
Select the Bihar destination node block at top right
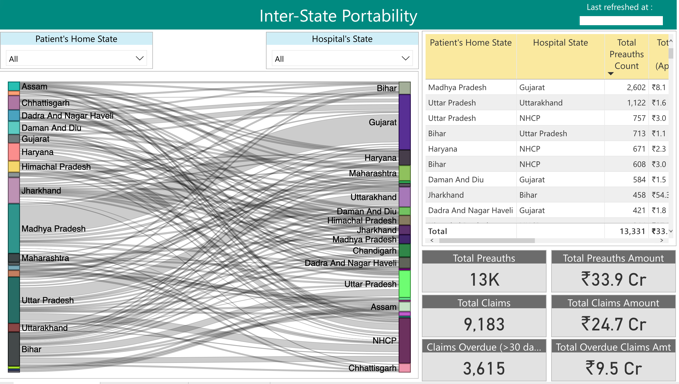click(405, 88)
